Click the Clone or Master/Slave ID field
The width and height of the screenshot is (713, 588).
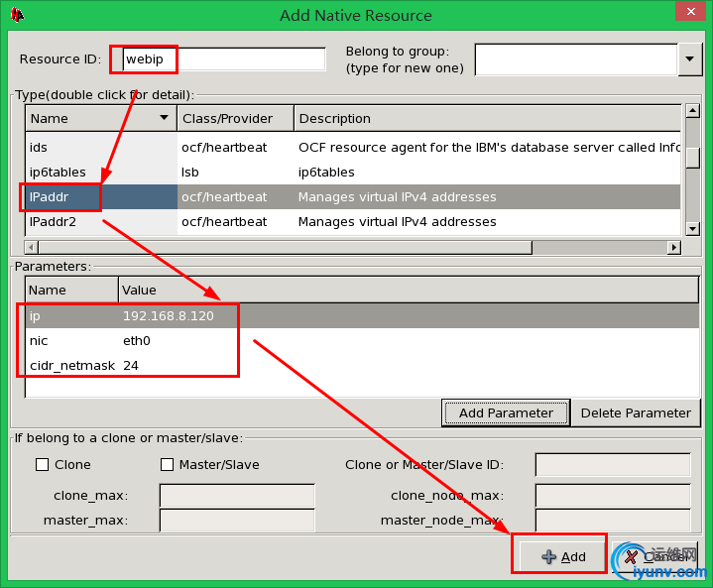tap(613, 465)
